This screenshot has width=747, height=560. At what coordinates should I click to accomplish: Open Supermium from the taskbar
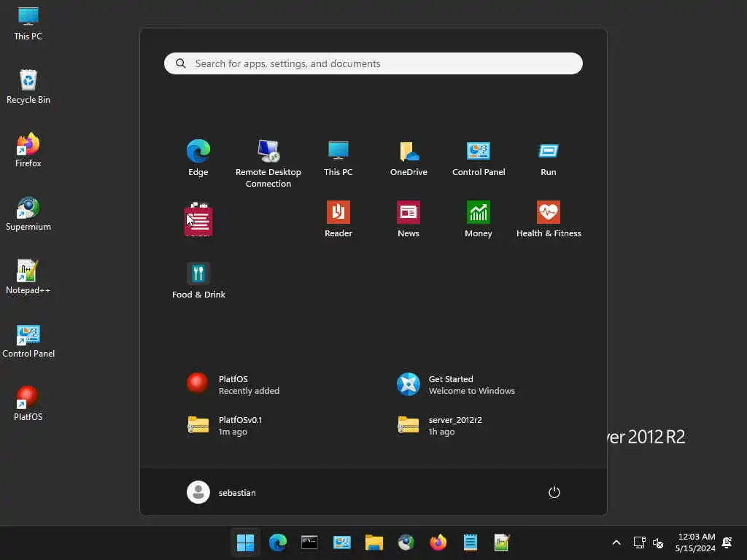click(x=406, y=542)
